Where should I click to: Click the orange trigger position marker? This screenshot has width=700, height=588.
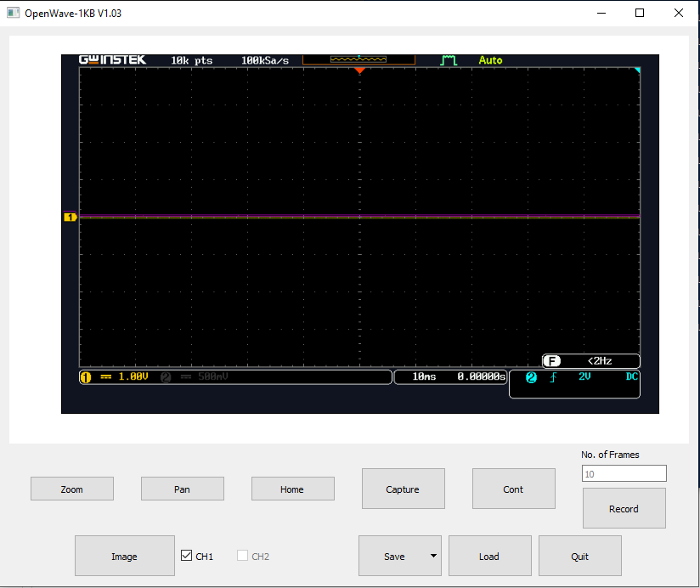click(x=360, y=71)
